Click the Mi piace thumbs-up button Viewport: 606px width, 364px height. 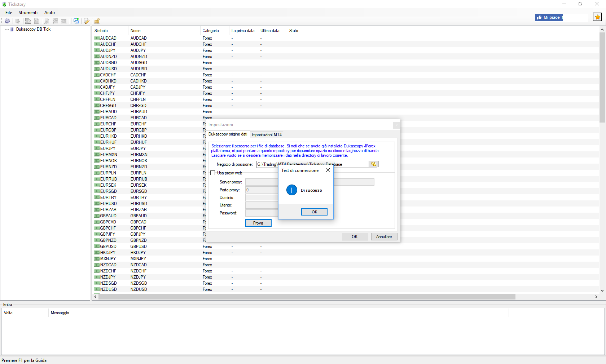point(549,17)
